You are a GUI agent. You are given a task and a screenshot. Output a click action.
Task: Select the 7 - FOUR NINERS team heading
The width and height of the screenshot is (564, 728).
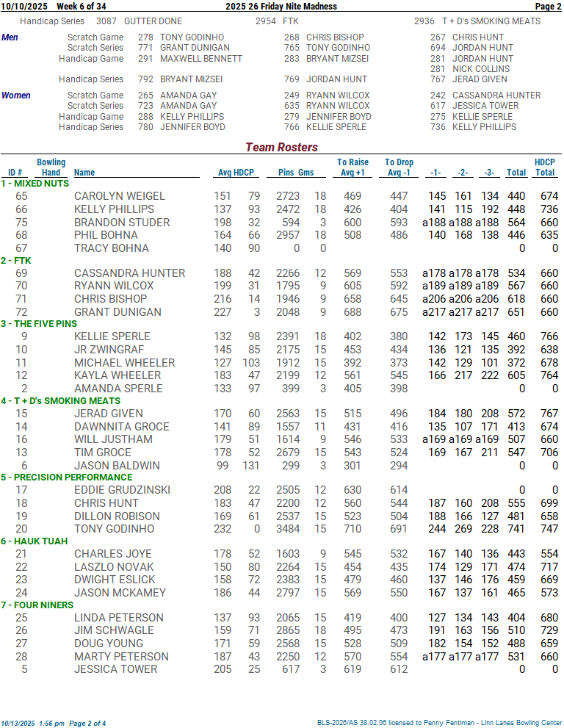pos(37,605)
